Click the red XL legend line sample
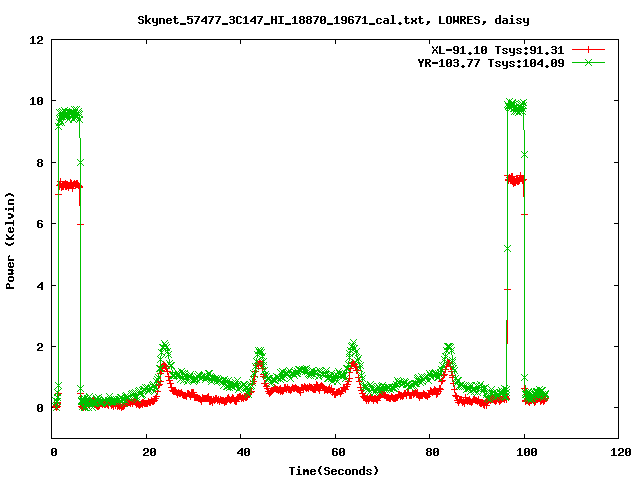Viewport: 640px width, 480px height. (588, 50)
